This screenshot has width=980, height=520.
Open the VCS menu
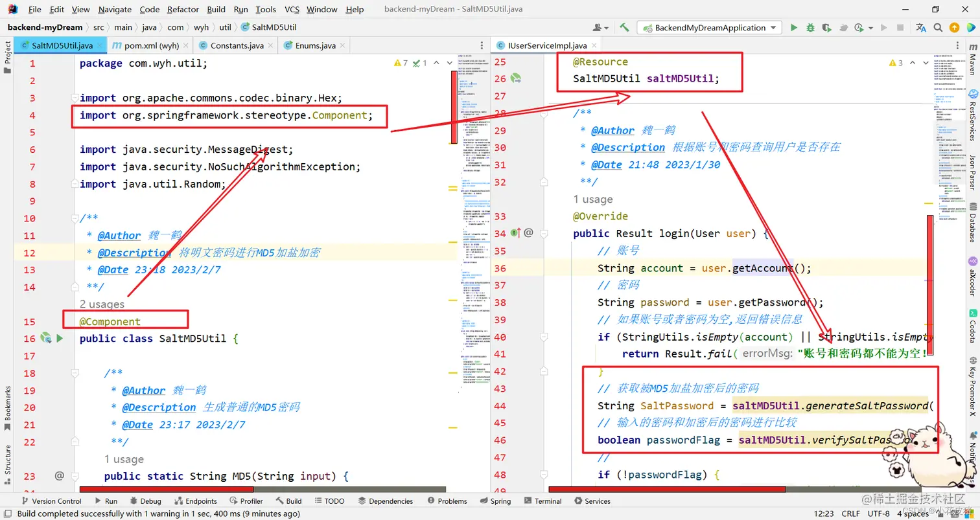(292, 9)
